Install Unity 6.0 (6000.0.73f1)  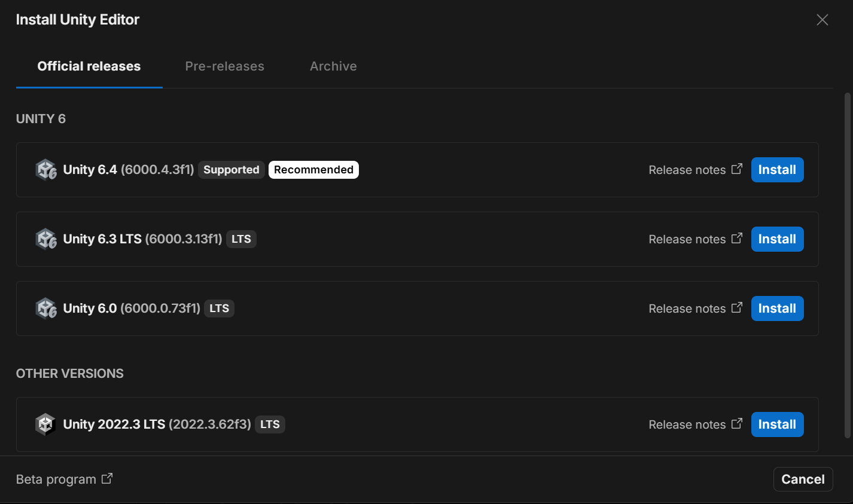[x=777, y=308]
